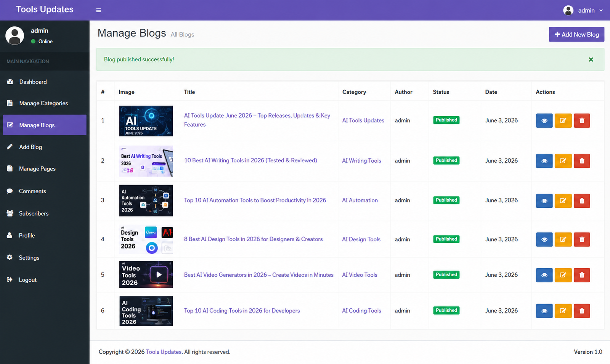View the 10 Best AI Writing Tools blog
The image size is (610, 364).
544,161
